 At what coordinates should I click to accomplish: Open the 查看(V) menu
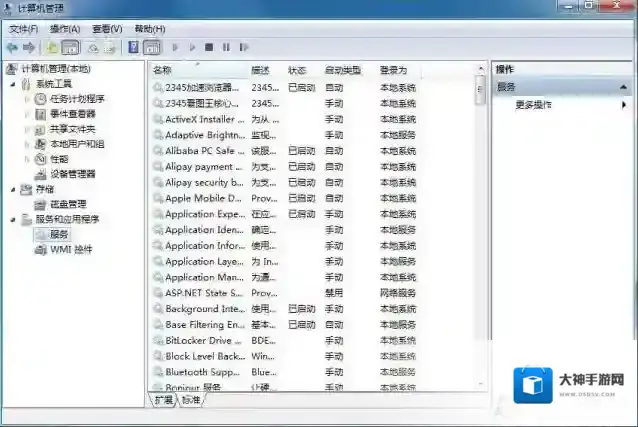(107, 29)
